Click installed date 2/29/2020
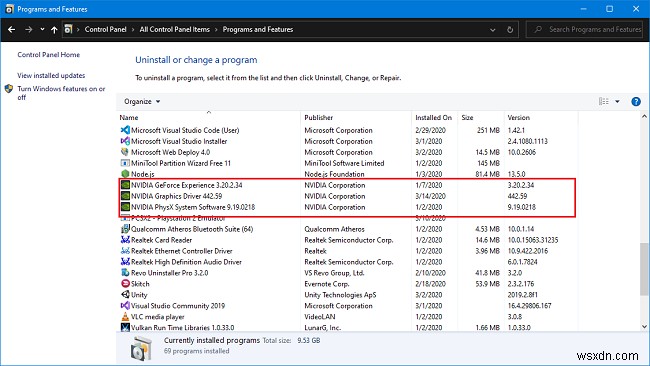The height and width of the screenshot is (366, 650). [x=430, y=130]
